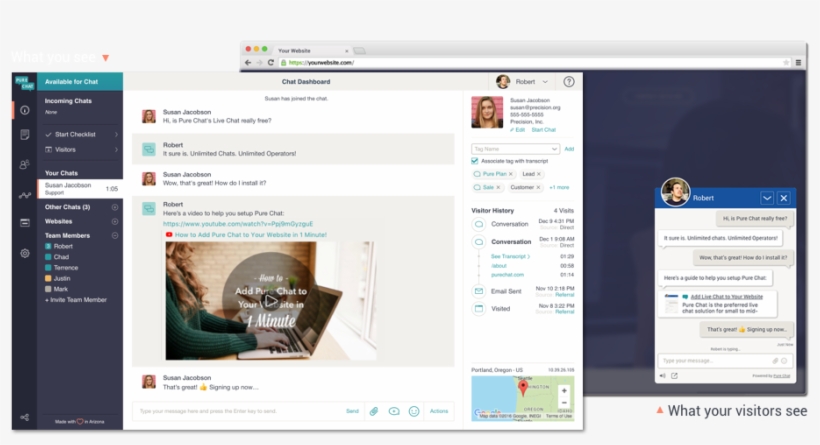Expand the Start Checklist item

click(81, 134)
